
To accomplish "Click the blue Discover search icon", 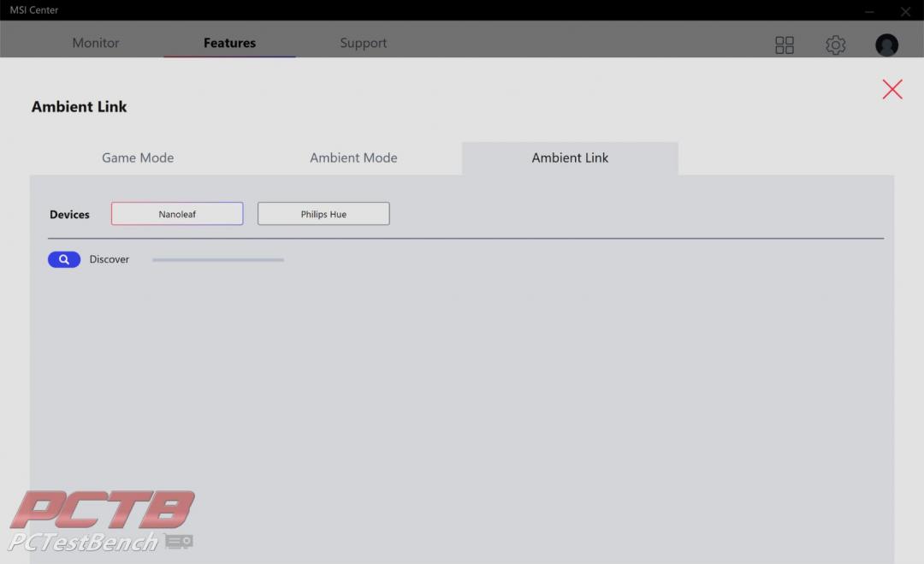I will (64, 259).
